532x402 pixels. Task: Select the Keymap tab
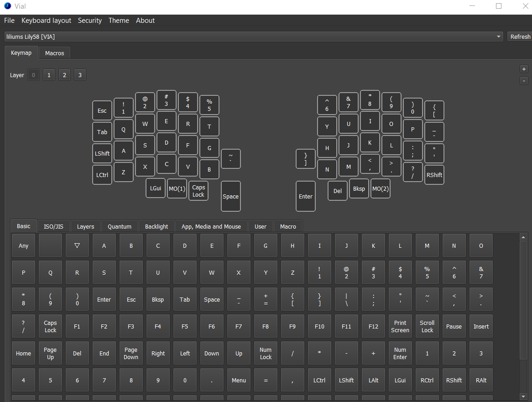click(x=21, y=52)
